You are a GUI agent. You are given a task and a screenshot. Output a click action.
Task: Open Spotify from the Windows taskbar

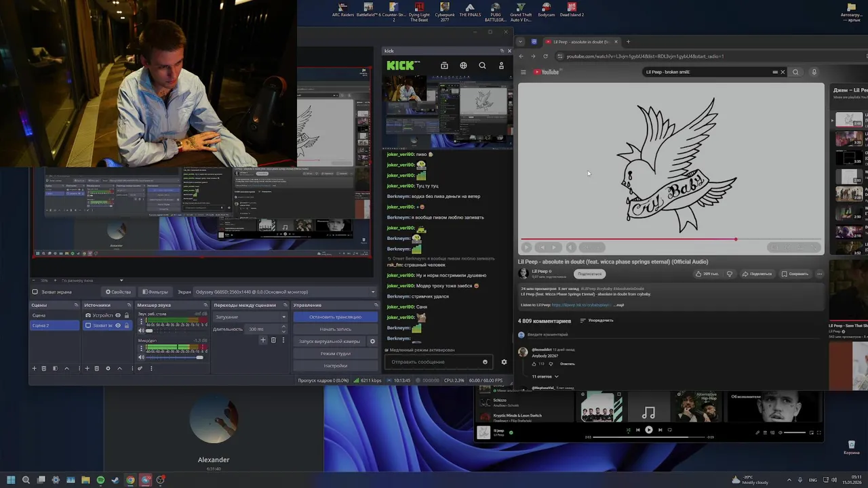tap(100, 480)
